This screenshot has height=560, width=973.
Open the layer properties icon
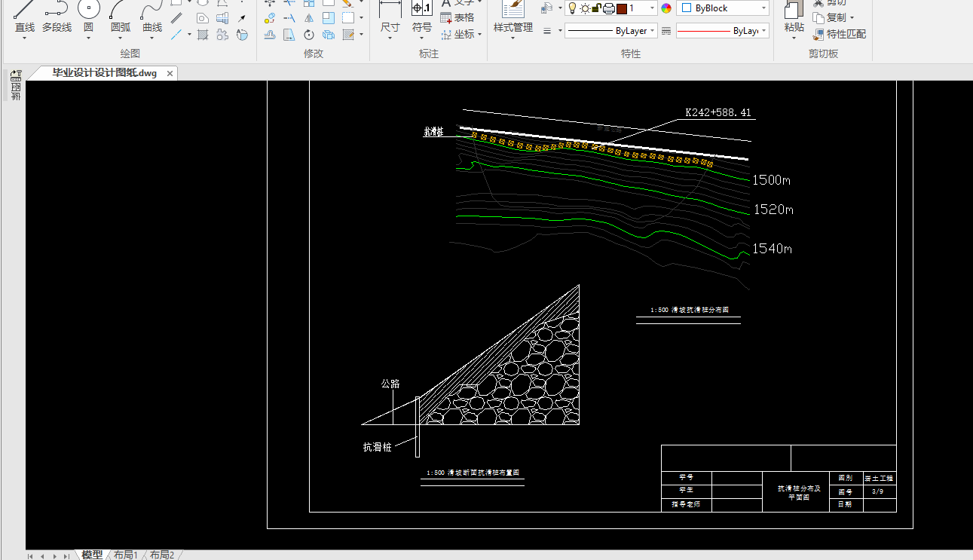tap(546, 8)
